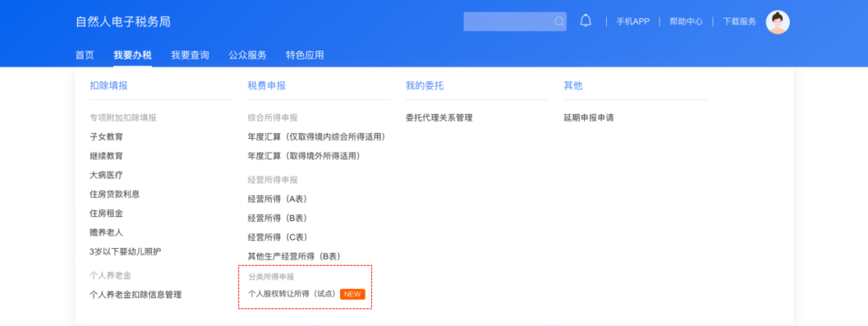Click 个人养老金 subheading
This screenshot has width=868, height=326.
(x=110, y=275)
